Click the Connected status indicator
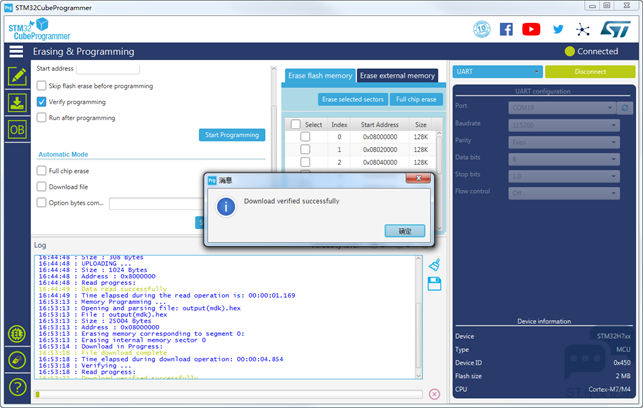643x408 pixels. [591, 52]
